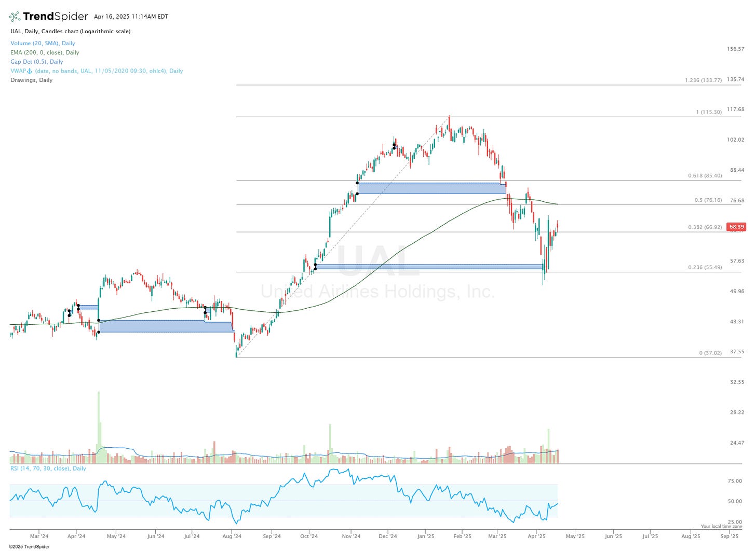The width and height of the screenshot is (756, 551).
Task: Select the long blue gap zone above the 0.236 line
Action: (x=429, y=267)
